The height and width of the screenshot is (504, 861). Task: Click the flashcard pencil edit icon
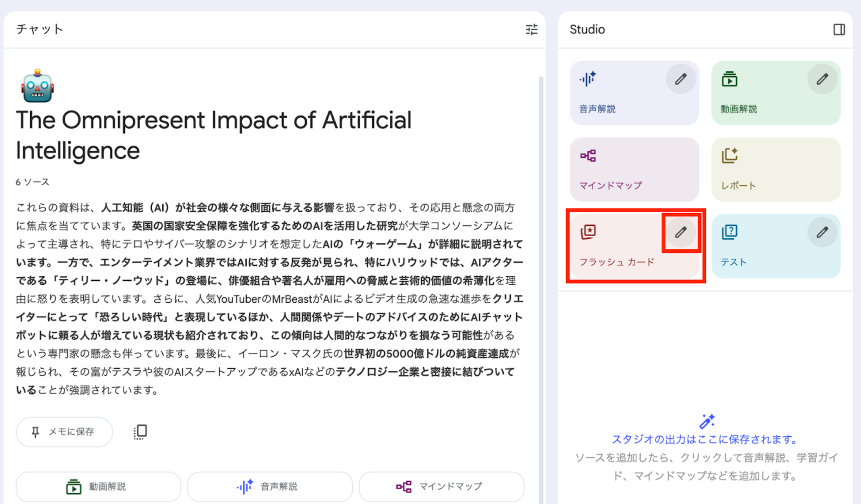(681, 232)
